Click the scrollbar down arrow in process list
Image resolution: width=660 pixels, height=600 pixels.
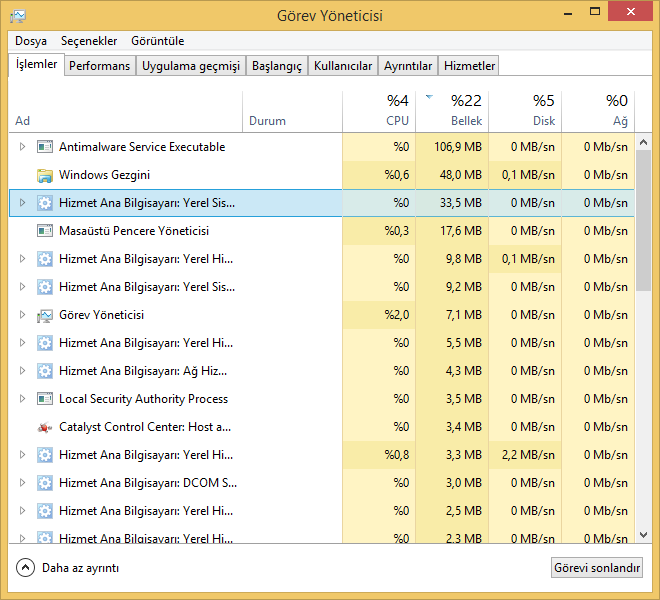point(643,535)
